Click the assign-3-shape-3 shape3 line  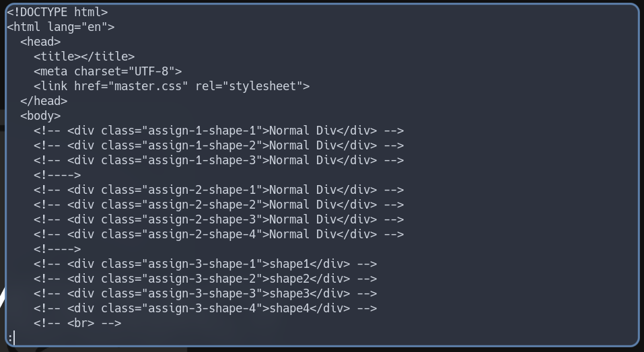205,293
